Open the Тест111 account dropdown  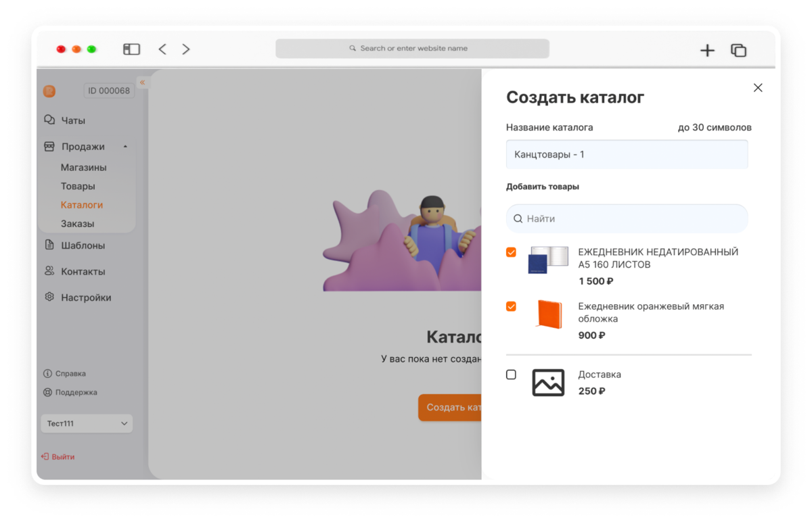pos(87,423)
